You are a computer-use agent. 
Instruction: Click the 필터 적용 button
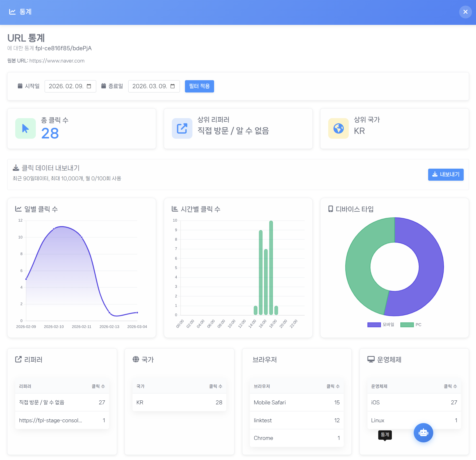[x=199, y=86]
